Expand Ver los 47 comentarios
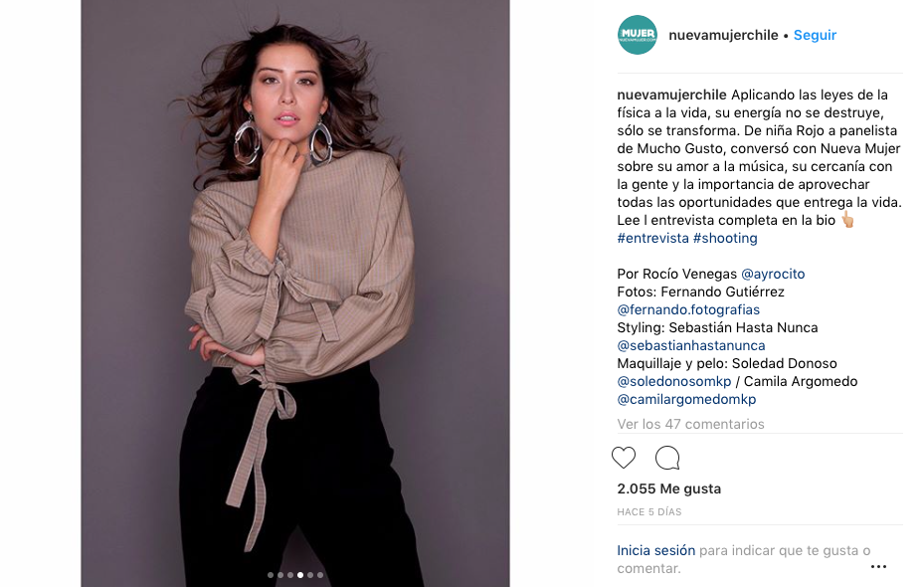 click(690, 424)
